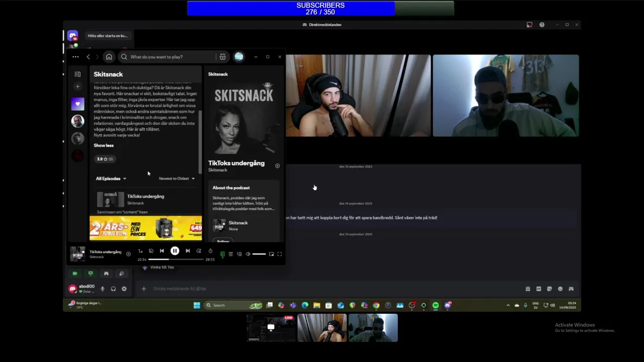The height and width of the screenshot is (362, 644).
Task: Open File Explorer from taskbar
Action: pos(316,305)
